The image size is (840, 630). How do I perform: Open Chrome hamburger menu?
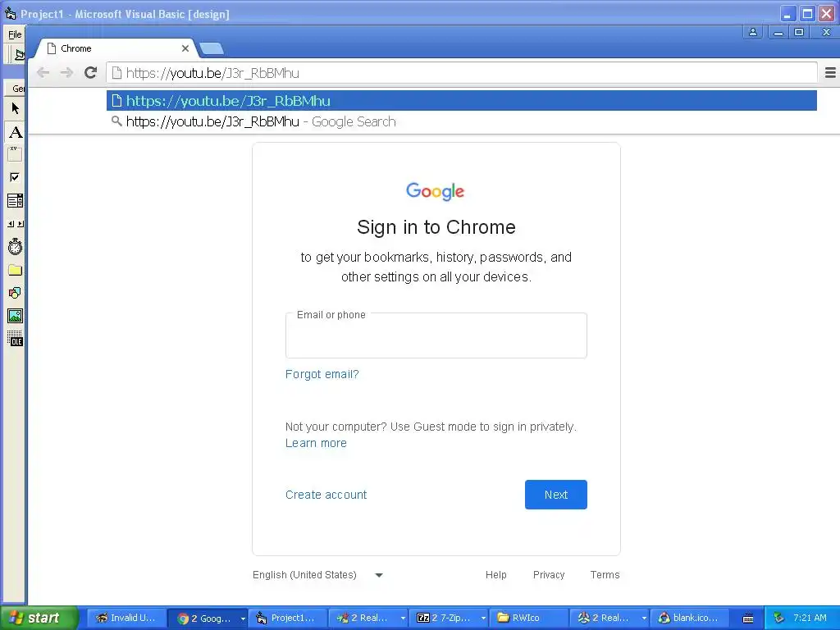pyautogui.click(x=830, y=72)
